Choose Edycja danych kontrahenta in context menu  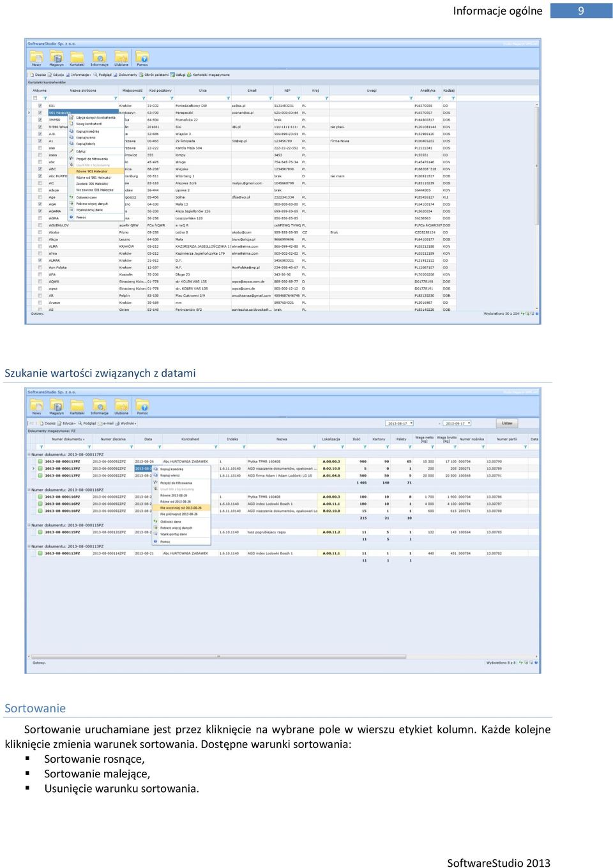coord(96,117)
